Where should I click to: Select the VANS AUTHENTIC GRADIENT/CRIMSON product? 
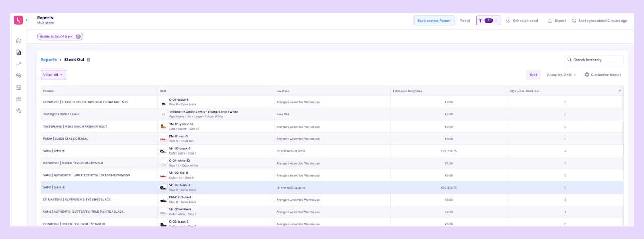click(x=87, y=175)
